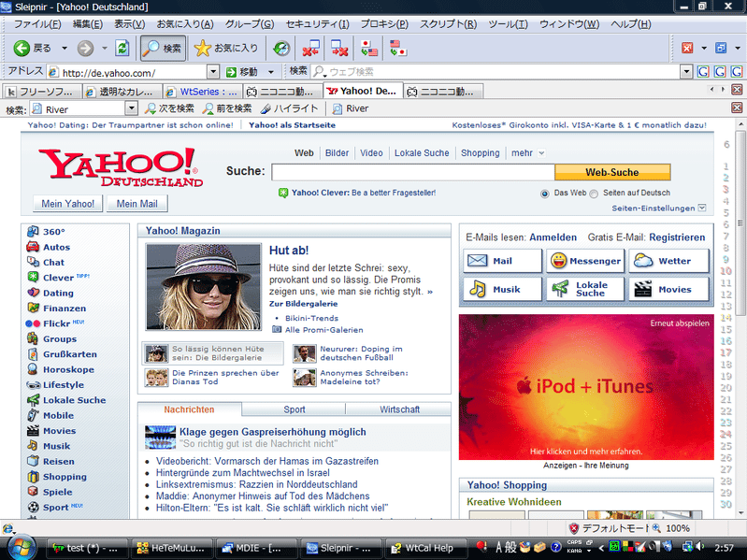Click the first blue G search engine icon

tap(703, 72)
